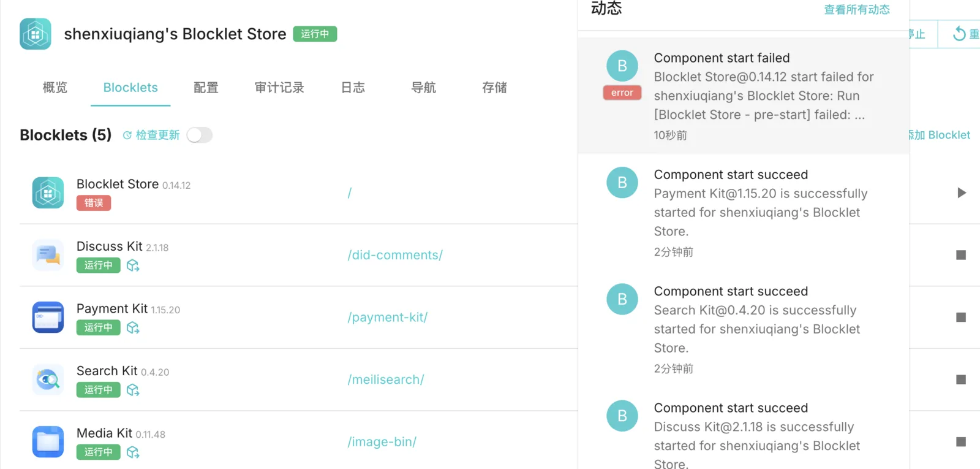Viewport: 980px width, 469px height.
Task: Click the 停止 button at top
Action: pyautogui.click(x=918, y=34)
